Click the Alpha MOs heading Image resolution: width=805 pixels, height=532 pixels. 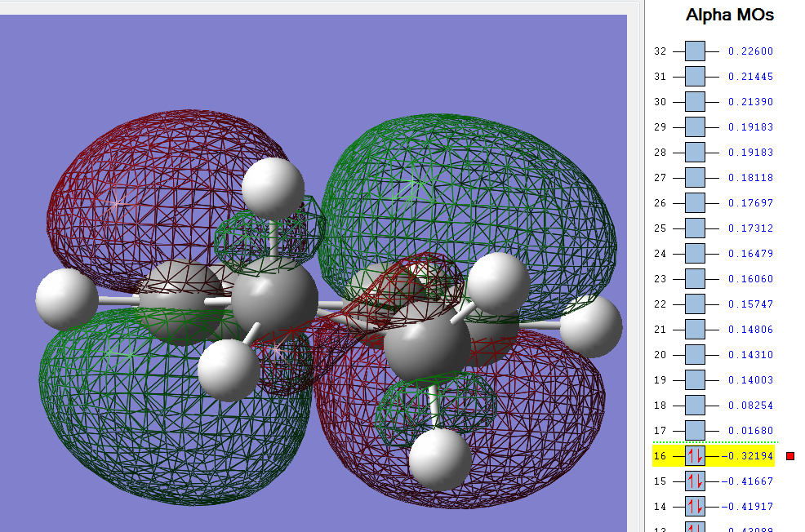pyautogui.click(x=730, y=15)
